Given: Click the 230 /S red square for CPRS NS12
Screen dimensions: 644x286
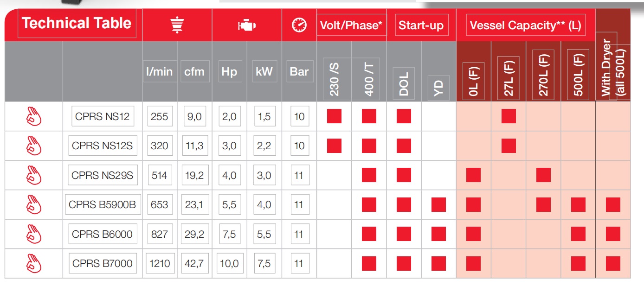Looking at the screenshot, I should click(x=334, y=116).
